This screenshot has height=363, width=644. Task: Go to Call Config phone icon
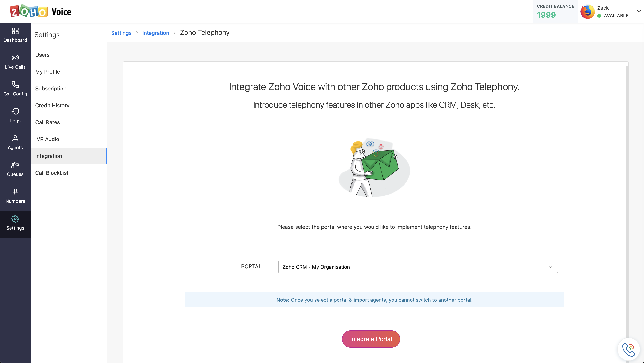point(15,85)
